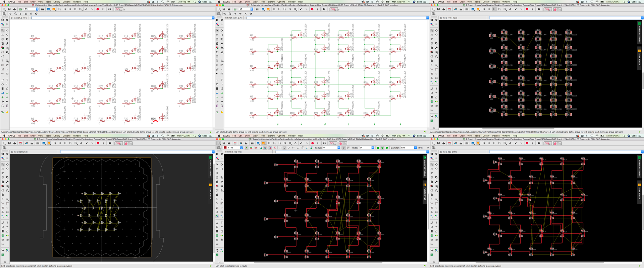
Task: Select the Rotate tool in 1:18 PM schematic
Action: tap(7, 35)
